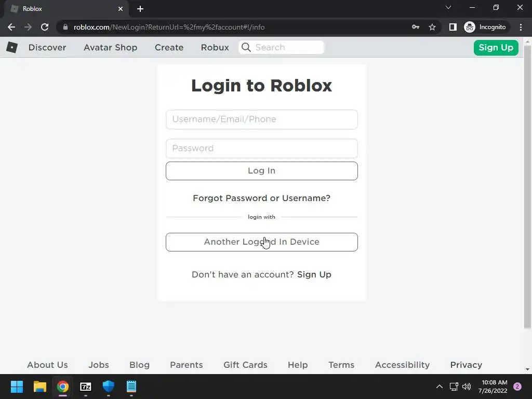Open the Privacy footer link
The image size is (532, 399).
466,365
